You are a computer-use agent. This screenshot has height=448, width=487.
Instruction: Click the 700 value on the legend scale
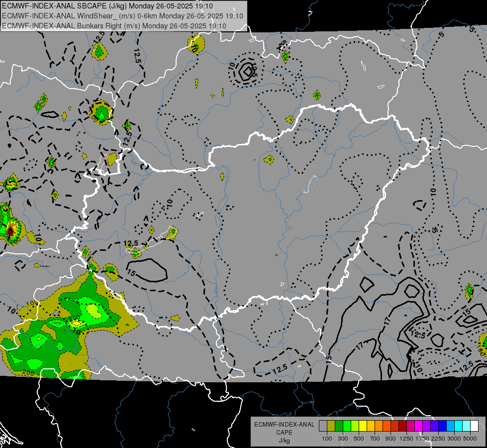coord(375,439)
